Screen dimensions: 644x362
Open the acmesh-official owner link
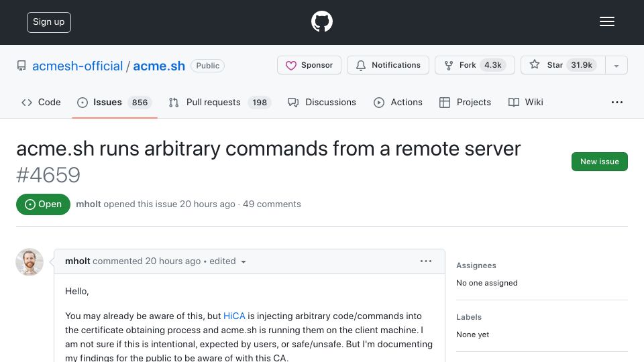(x=77, y=66)
